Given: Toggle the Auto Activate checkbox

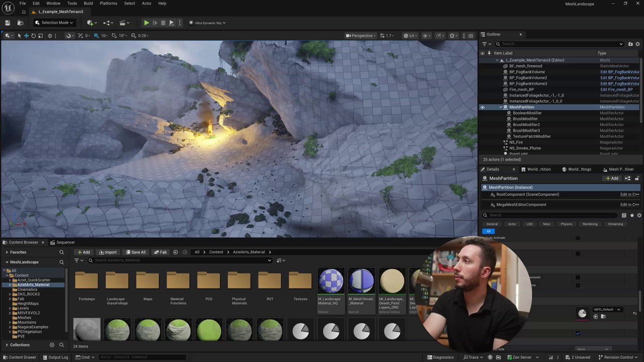Looking at the screenshot, I should pyautogui.click(x=578, y=238).
